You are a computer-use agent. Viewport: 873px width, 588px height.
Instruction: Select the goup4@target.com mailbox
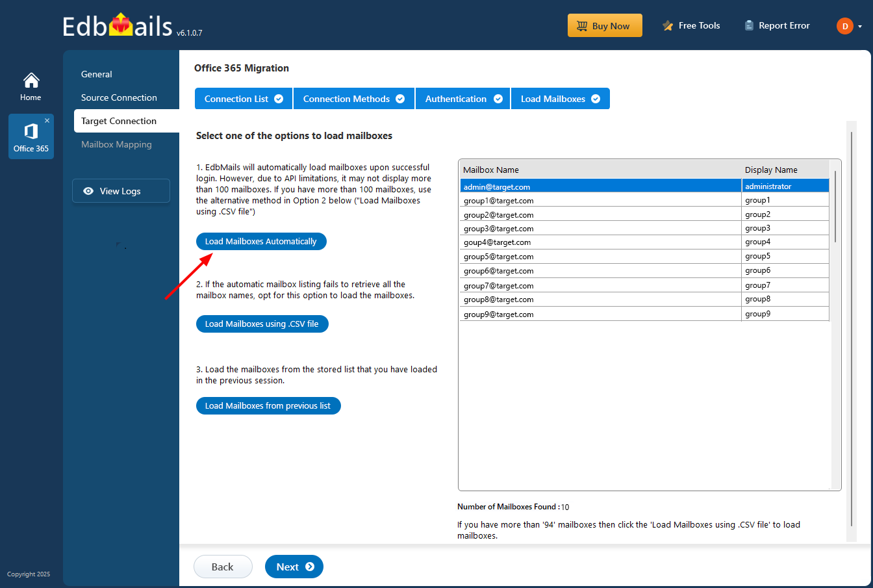(x=601, y=242)
